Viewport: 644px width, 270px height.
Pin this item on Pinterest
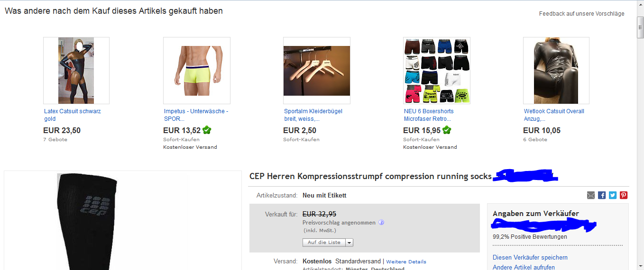point(624,195)
